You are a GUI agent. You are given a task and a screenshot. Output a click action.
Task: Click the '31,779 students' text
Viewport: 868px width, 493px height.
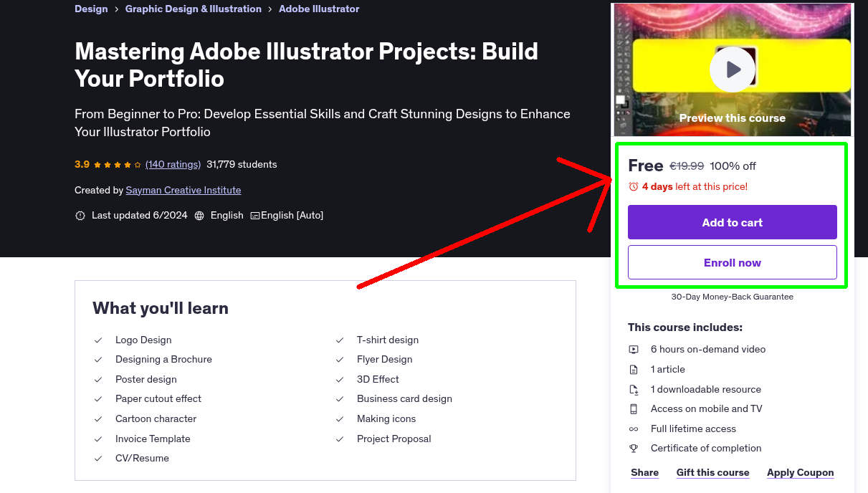tap(242, 164)
